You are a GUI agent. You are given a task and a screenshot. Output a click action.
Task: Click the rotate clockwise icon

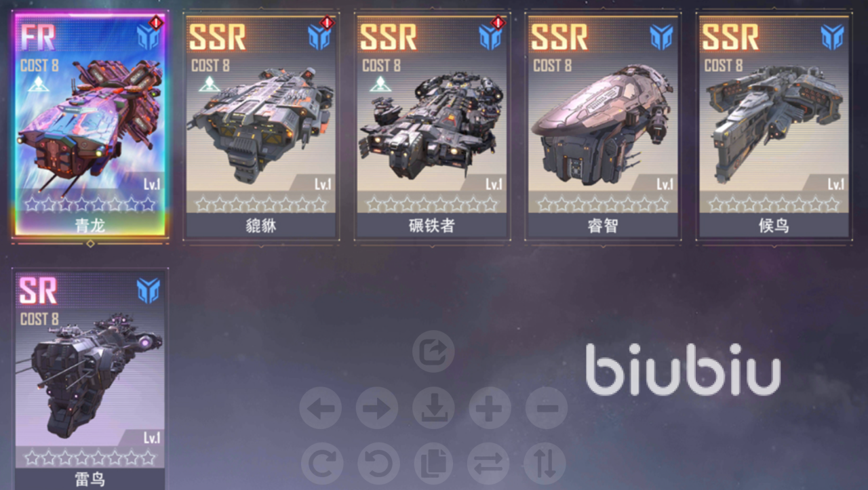321,464
